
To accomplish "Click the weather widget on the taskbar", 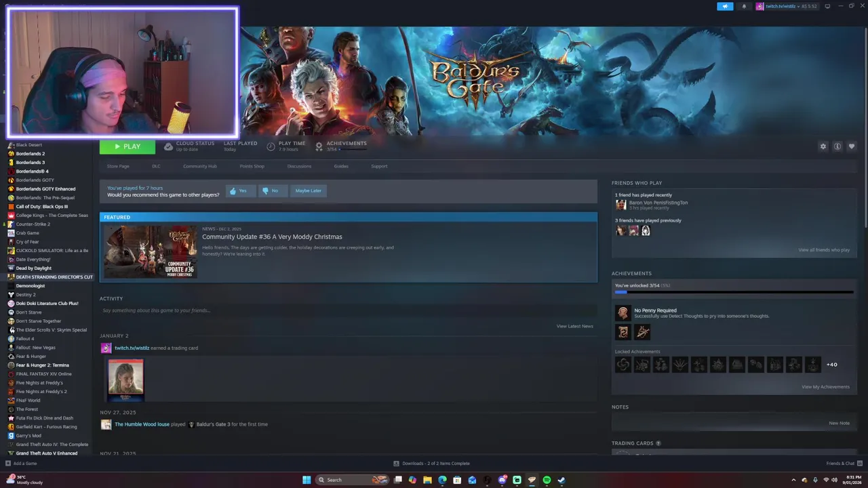I will coord(24,480).
